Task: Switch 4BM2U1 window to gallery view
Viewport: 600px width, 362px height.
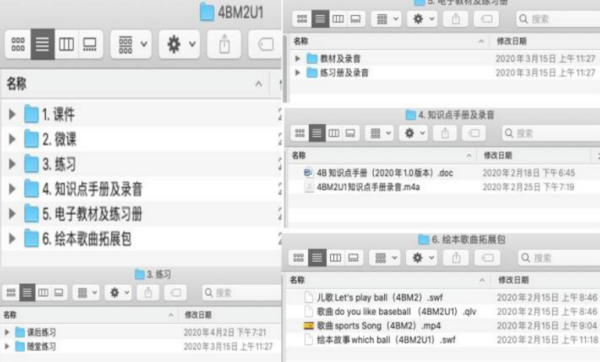Action: (90, 44)
